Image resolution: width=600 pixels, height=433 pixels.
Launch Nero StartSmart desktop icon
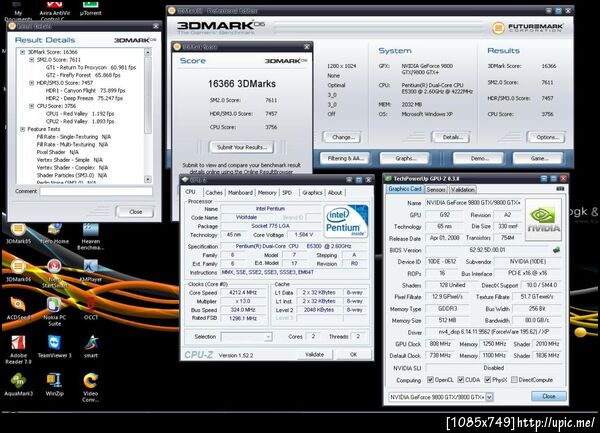[x=54, y=273]
